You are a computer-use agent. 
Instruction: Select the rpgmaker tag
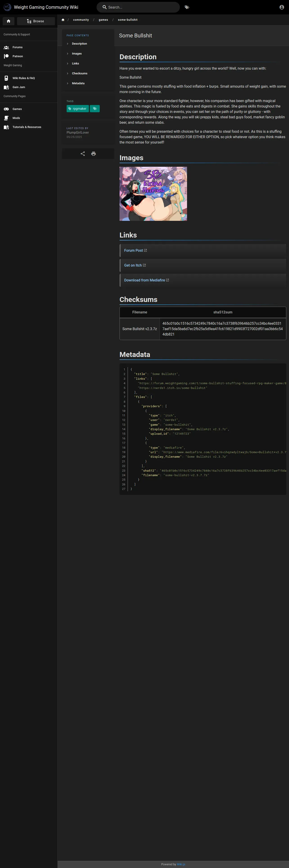point(78,109)
